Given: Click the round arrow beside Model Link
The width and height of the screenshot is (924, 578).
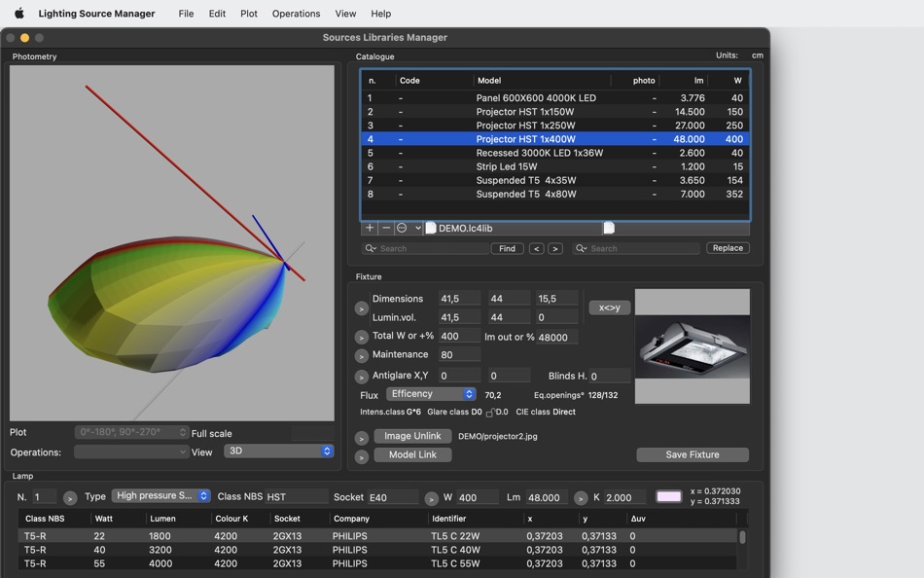Looking at the screenshot, I should pyautogui.click(x=361, y=457).
